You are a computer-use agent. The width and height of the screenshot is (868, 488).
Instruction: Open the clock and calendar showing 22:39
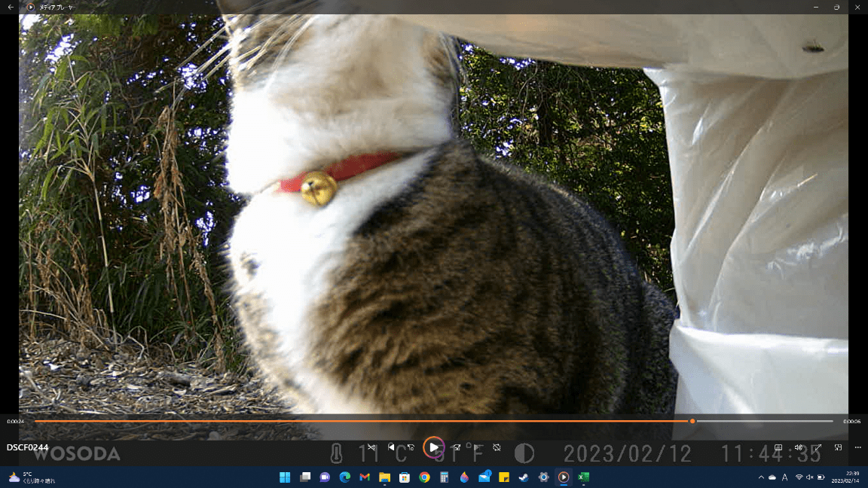(845, 477)
